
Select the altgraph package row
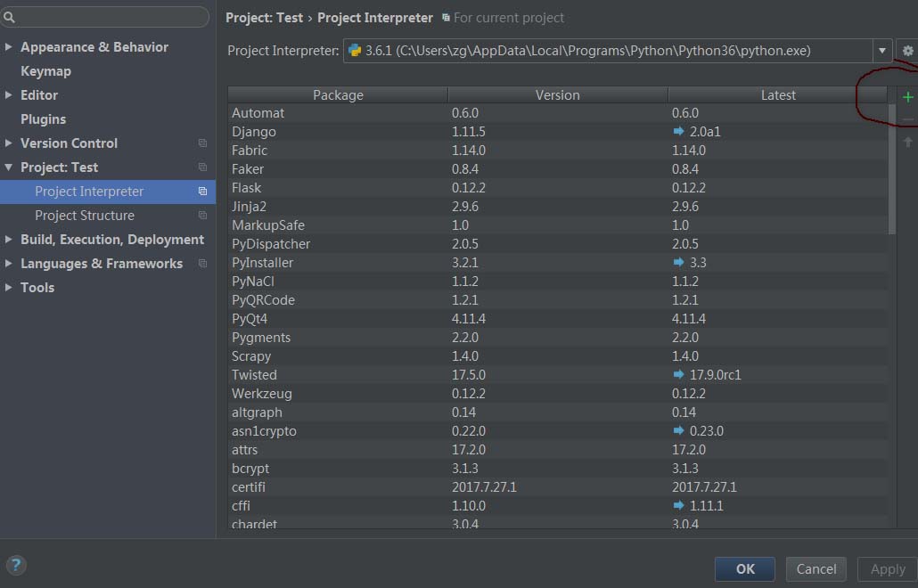click(557, 412)
